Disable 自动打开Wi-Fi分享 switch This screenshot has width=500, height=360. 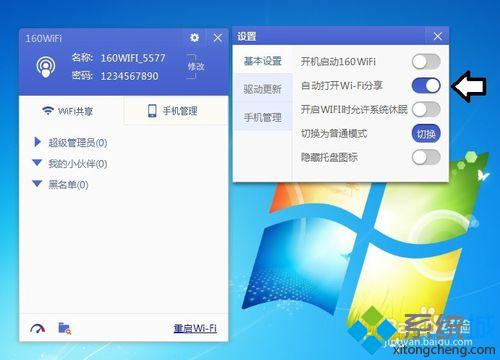tap(426, 86)
